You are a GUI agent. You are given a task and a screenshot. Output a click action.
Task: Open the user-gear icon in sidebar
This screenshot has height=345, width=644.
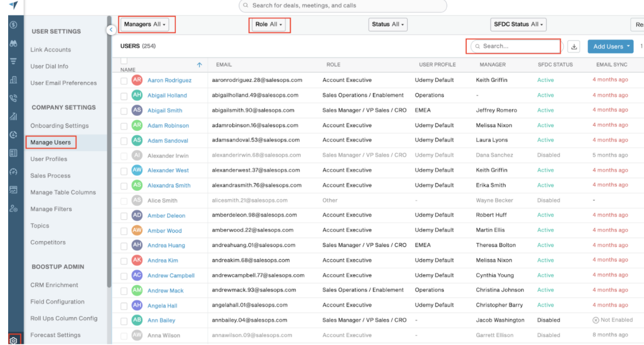[13, 209]
